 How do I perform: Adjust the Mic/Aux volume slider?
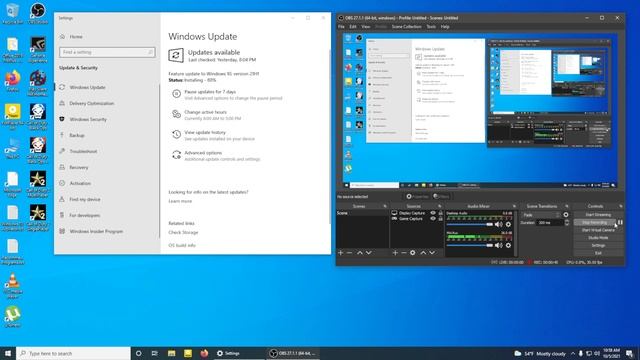point(470,245)
